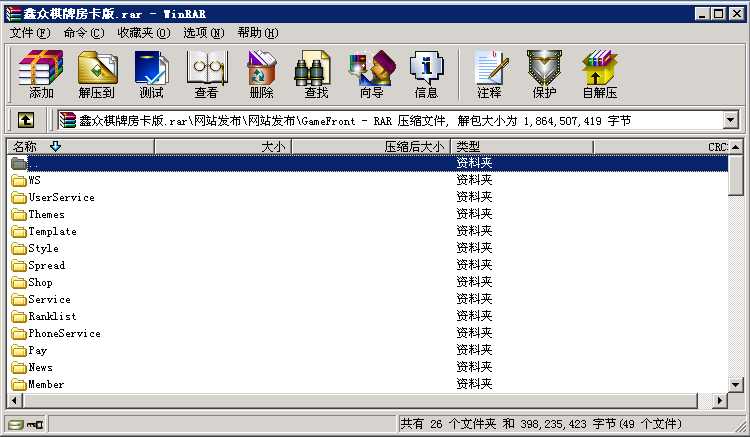Open the 帮助(H) menu
The width and height of the screenshot is (750, 437).
point(258,33)
